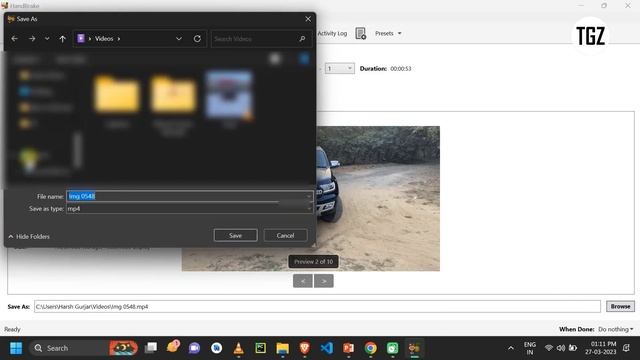
Task: Open PowerPoint from the taskbar
Action: click(349, 348)
